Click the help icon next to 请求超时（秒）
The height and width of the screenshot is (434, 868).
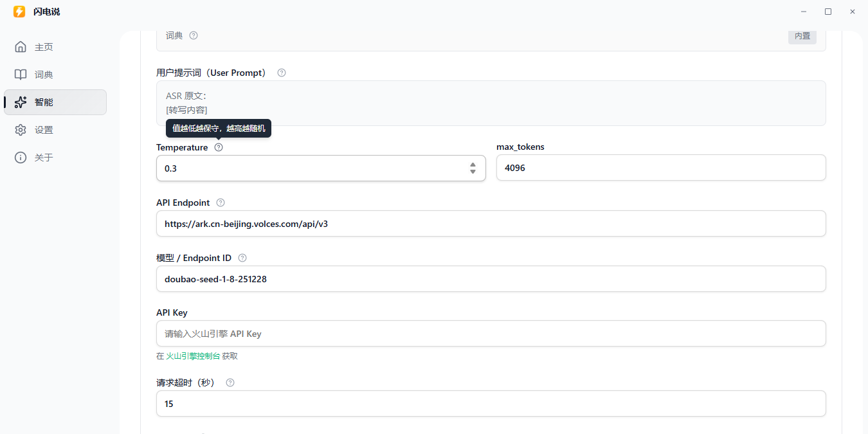pos(230,383)
